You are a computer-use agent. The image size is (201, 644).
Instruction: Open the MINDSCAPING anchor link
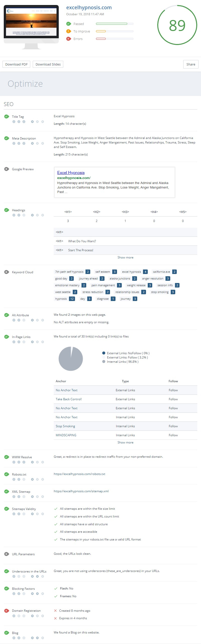click(66, 435)
